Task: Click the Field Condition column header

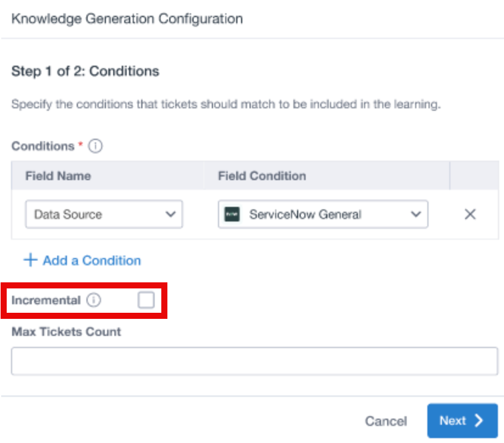Action: coord(262,176)
